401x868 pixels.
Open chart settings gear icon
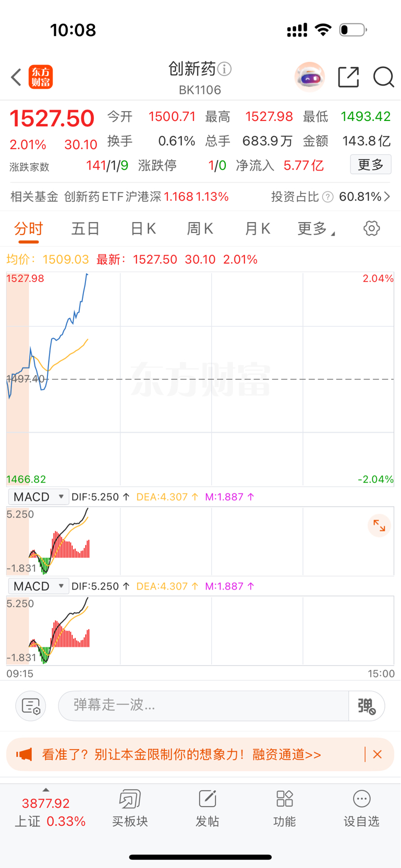pyautogui.click(x=372, y=228)
